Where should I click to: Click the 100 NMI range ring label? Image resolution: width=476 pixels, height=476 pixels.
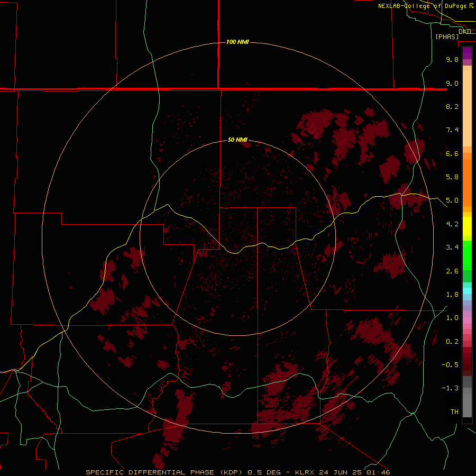click(x=237, y=42)
